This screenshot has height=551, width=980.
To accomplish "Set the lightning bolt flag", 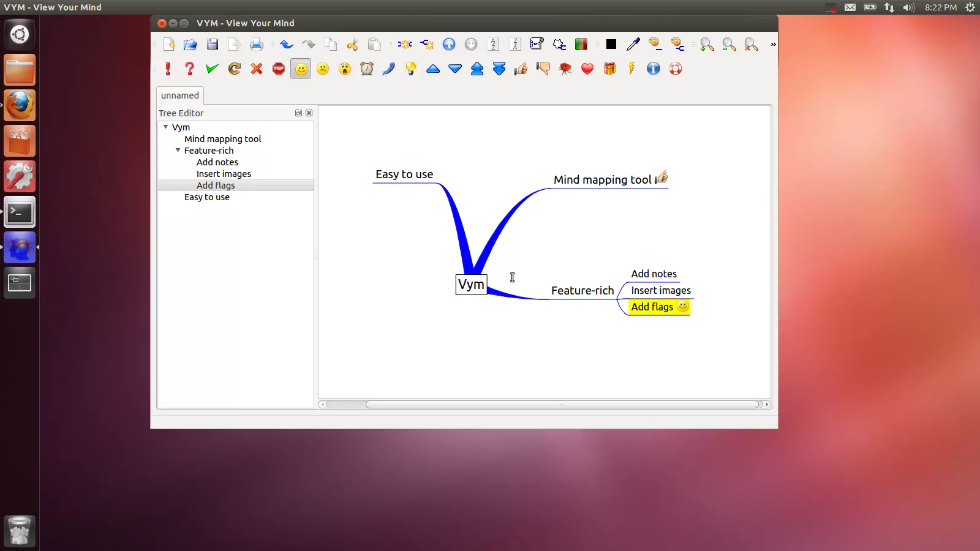I will [631, 69].
